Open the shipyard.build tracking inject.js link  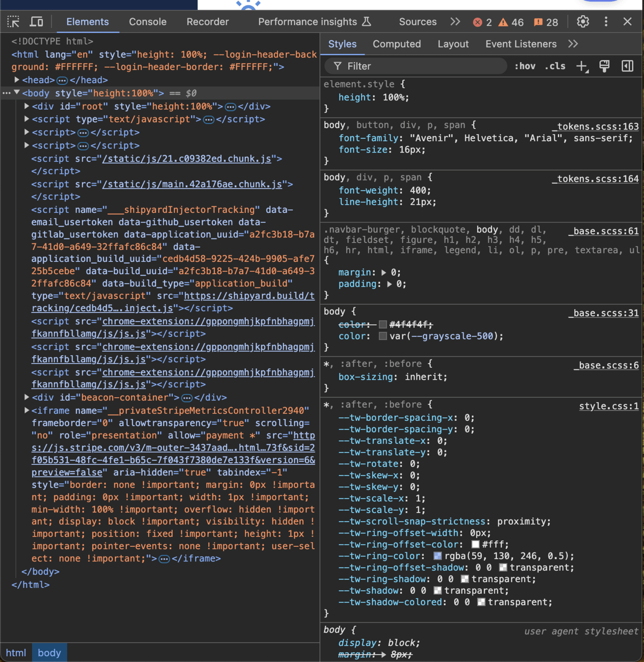173,302
